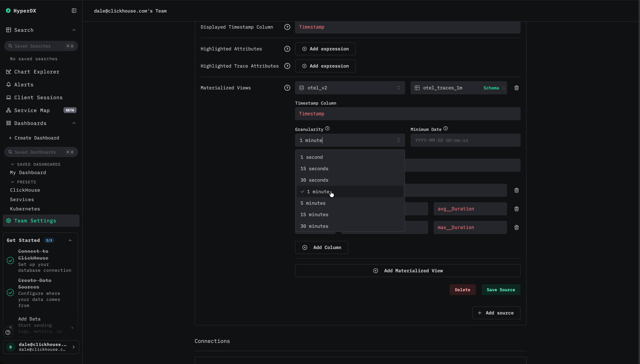This screenshot has height=364, width=640.
Task: Remove the max__Duration column row
Action: coord(516,227)
